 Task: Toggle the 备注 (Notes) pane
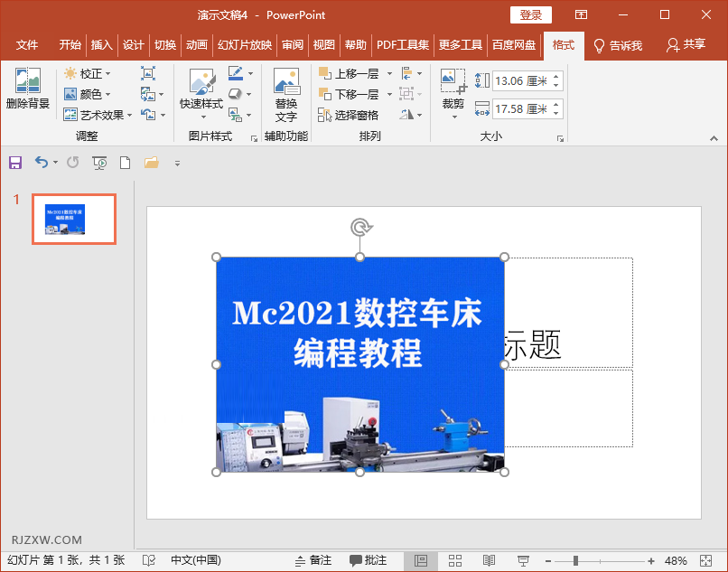click(313, 559)
